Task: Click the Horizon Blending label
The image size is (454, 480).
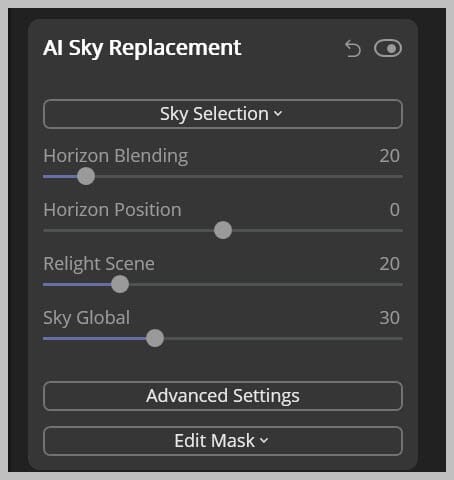Action: (116, 156)
